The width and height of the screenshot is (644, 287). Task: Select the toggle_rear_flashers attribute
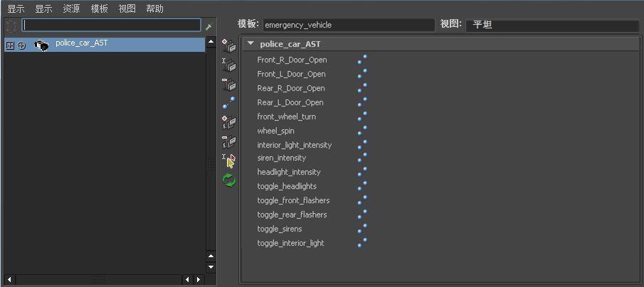pos(292,215)
